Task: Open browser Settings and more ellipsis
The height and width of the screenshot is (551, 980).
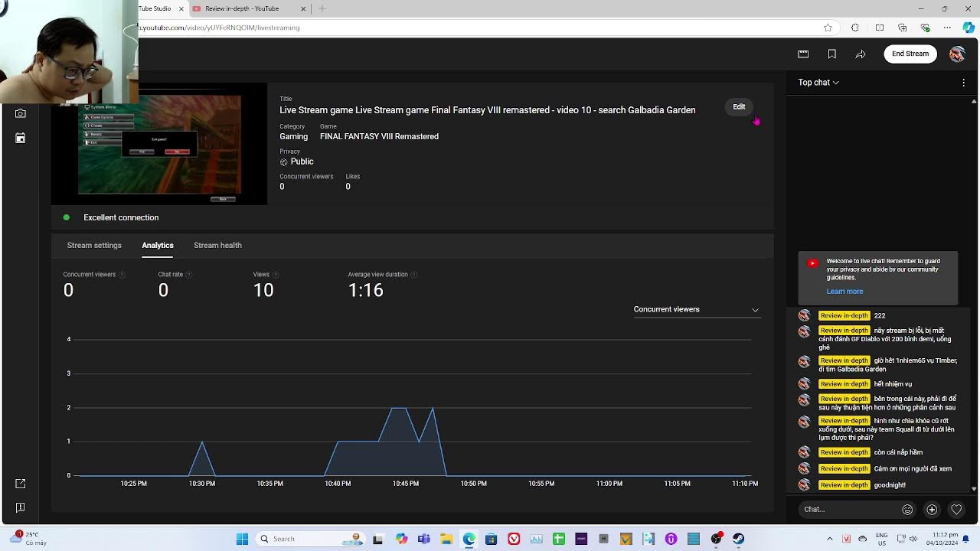Action: coord(947,28)
